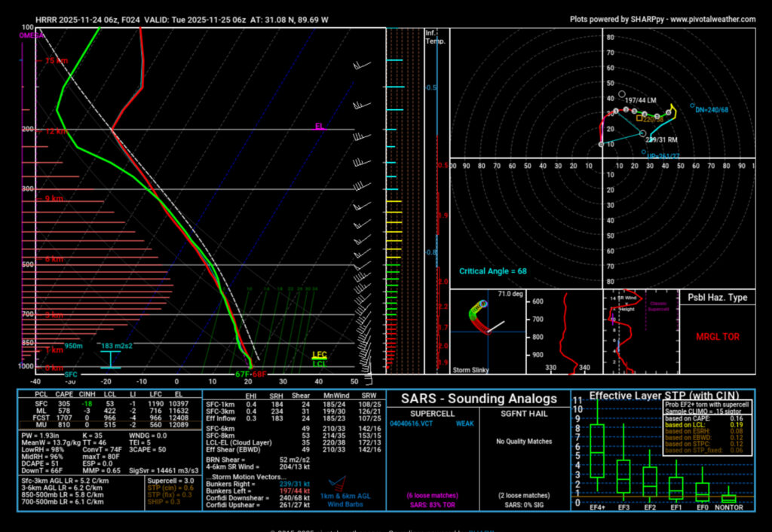Open the 04040616.VCT analog sounding
The image size is (772, 532).
[409, 423]
